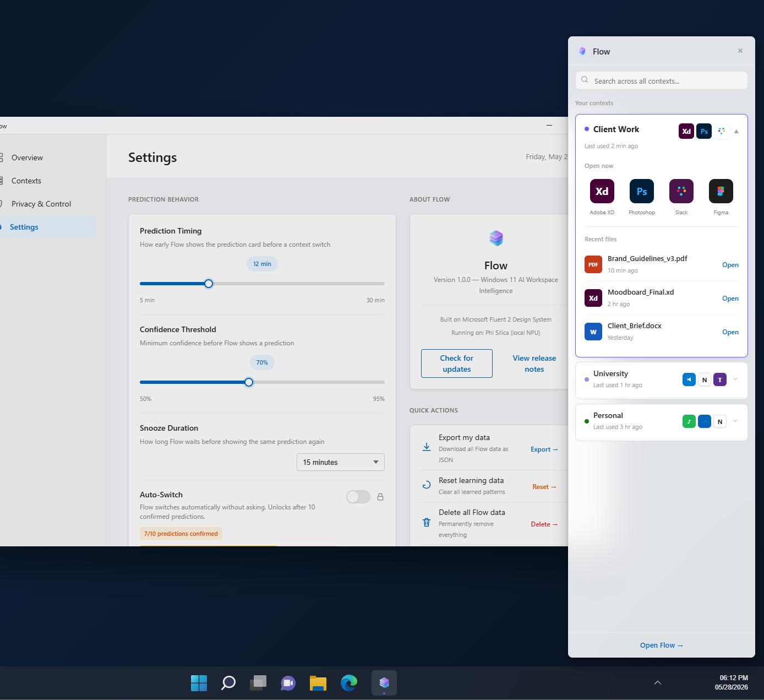764x700 pixels.
Task: Open Windows Search from the taskbar
Action: [x=228, y=683]
